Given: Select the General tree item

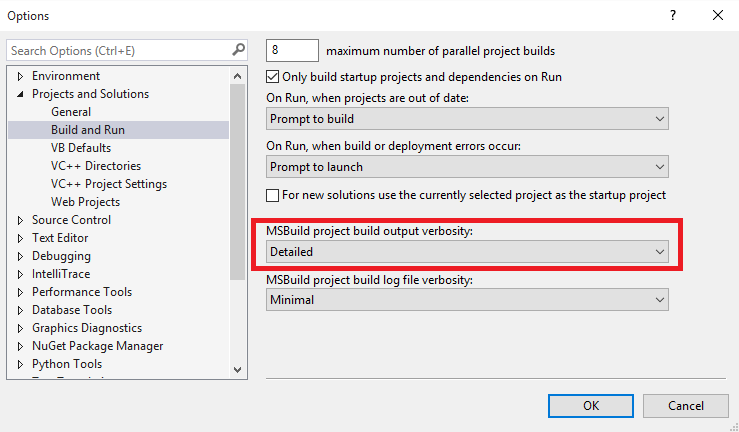Looking at the screenshot, I should pos(71,112).
